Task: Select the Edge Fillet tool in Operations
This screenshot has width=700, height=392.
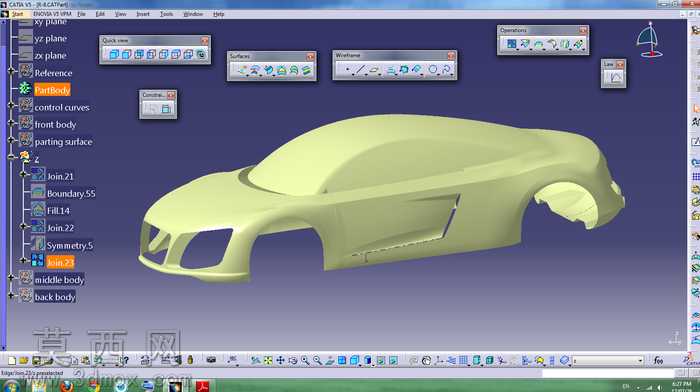Action: (x=552, y=44)
